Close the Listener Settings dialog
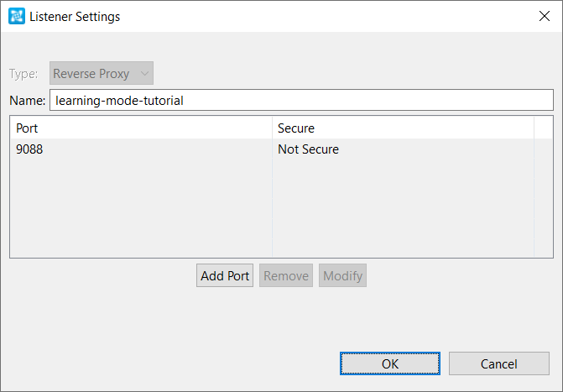The height and width of the screenshot is (392, 563). point(545,16)
